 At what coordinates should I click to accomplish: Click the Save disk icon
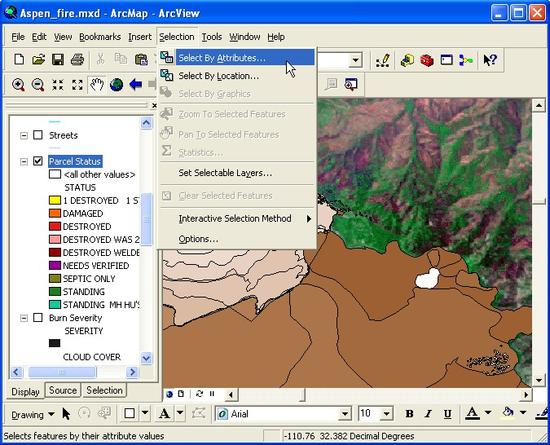point(58,60)
